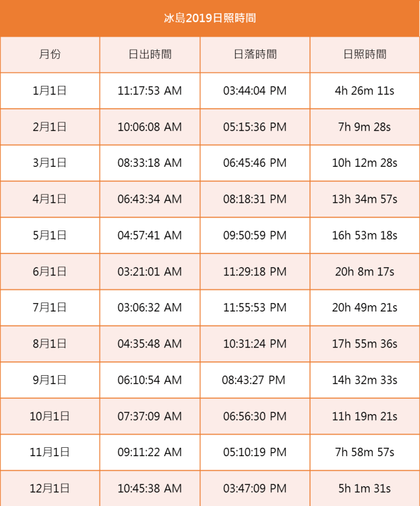Click the 9月1日 date cell

50,380
